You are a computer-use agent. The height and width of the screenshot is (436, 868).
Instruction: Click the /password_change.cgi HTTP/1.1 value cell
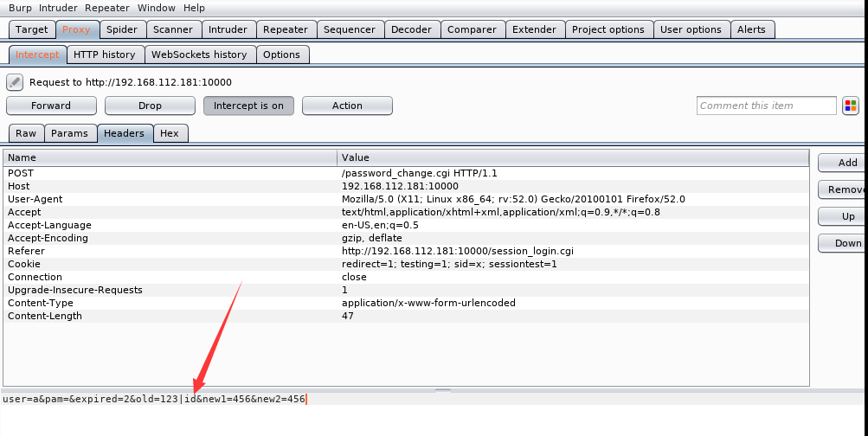coord(573,173)
